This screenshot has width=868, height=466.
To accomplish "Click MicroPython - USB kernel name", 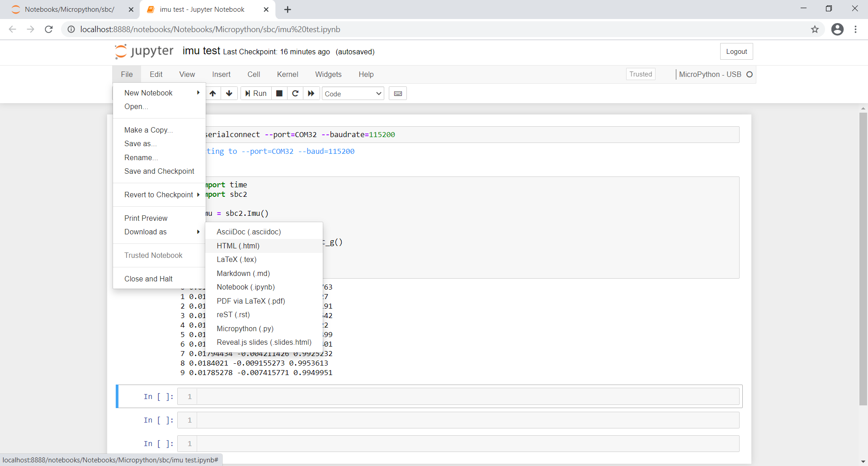I will click(x=710, y=74).
